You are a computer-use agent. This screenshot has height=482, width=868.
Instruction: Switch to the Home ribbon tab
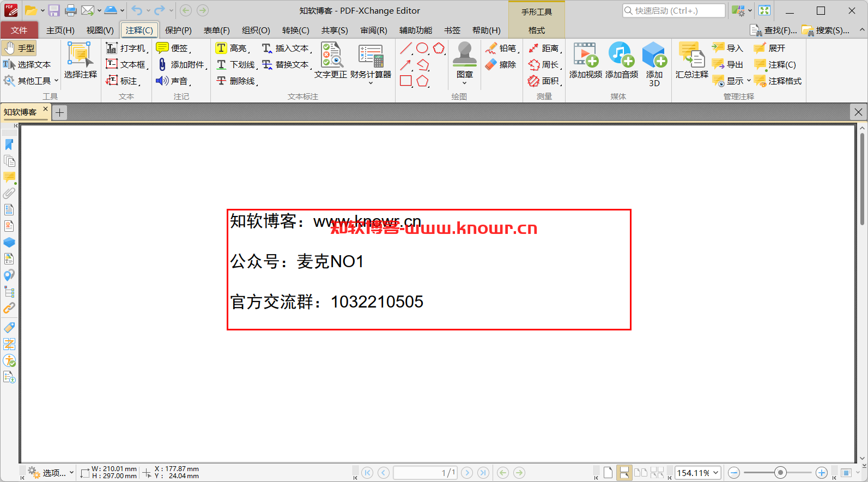click(60, 30)
